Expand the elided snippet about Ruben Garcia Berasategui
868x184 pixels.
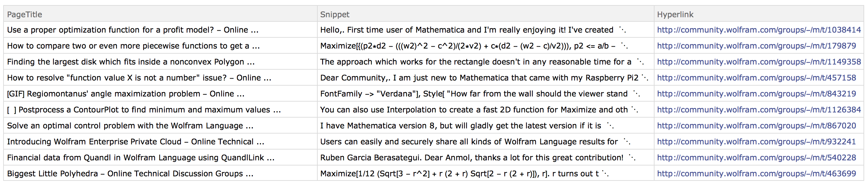[x=632, y=158]
